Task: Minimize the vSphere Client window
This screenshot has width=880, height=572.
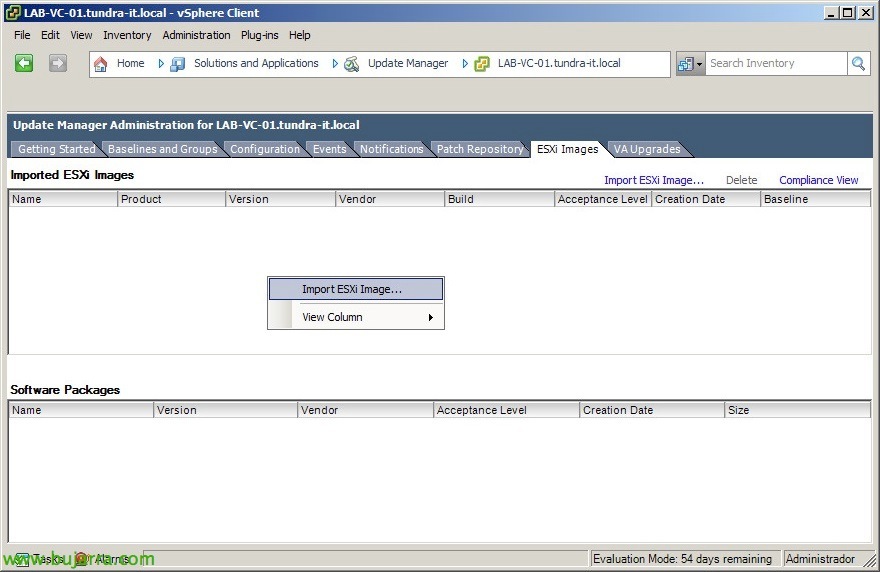Action: click(832, 12)
